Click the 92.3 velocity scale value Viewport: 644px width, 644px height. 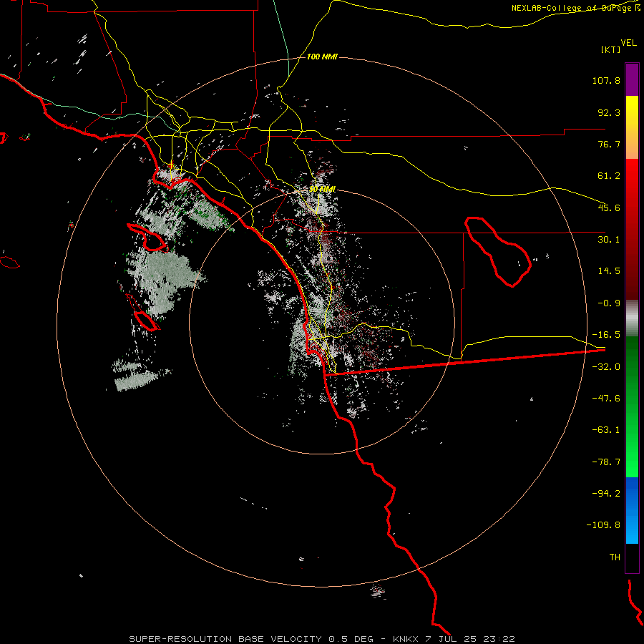(x=609, y=112)
